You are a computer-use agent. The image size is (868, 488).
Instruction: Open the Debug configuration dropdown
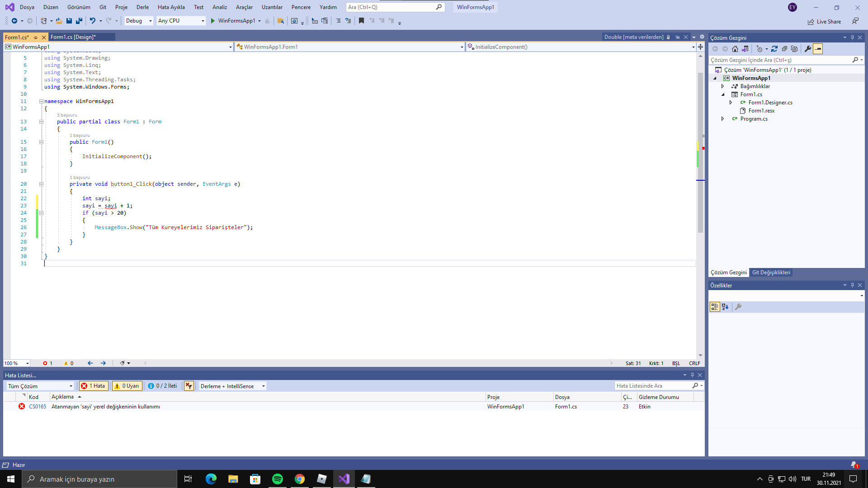138,21
